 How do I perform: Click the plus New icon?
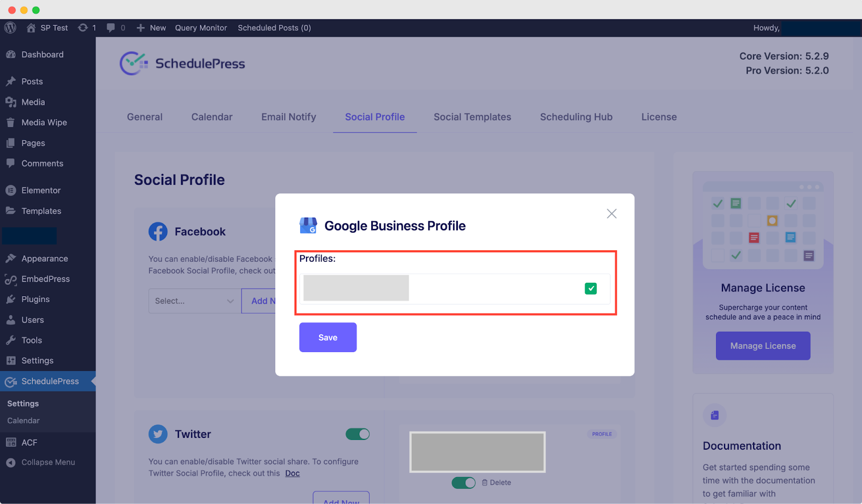tap(141, 27)
